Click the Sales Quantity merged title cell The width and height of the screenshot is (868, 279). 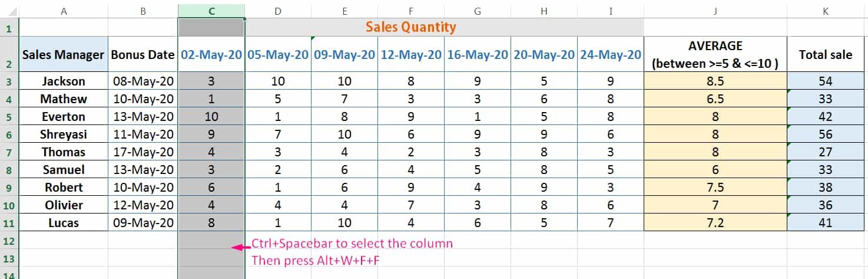[x=445, y=27]
